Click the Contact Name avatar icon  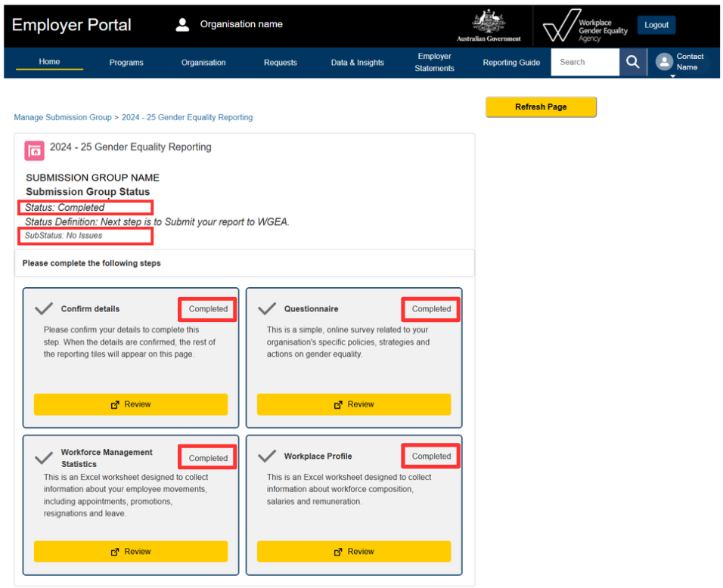pyautogui.click(x=664, y=62)
